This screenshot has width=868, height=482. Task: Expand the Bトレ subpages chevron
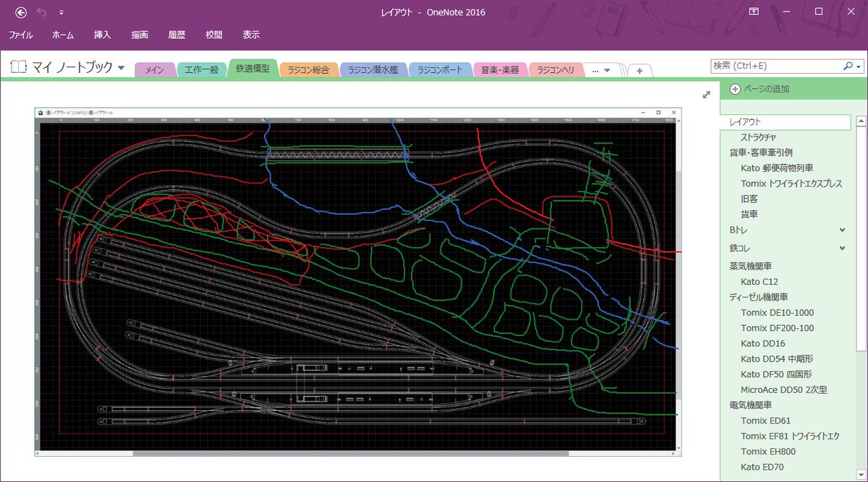pyautogui.click(x=842, y=230)
